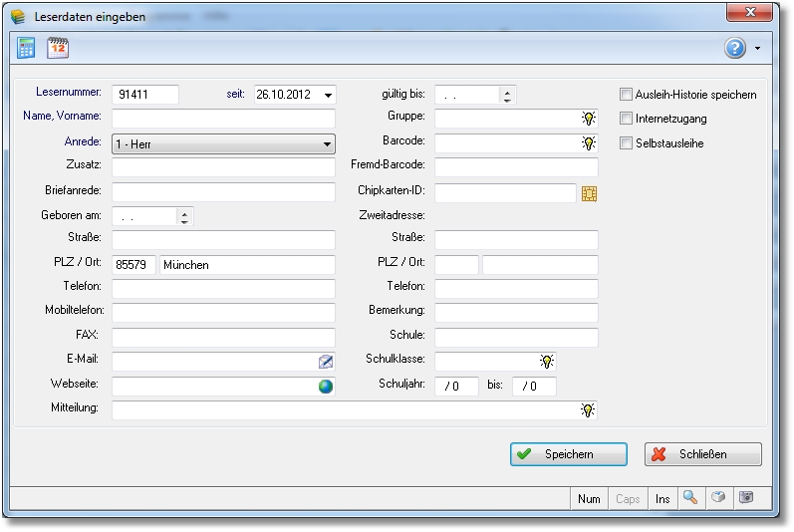Open the globe icon in Webseite field

click(x=326, y=386)
